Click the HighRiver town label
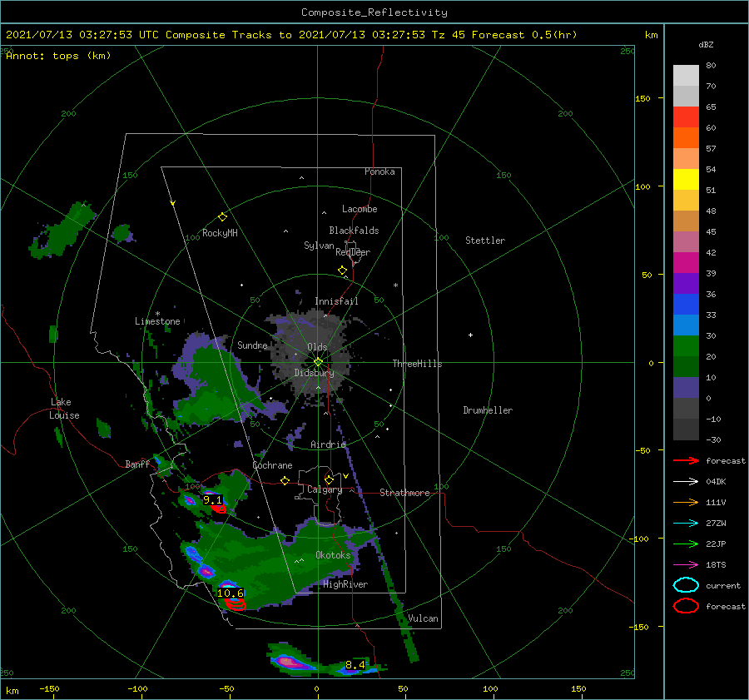749x700 pixels. tap(345, 584)
